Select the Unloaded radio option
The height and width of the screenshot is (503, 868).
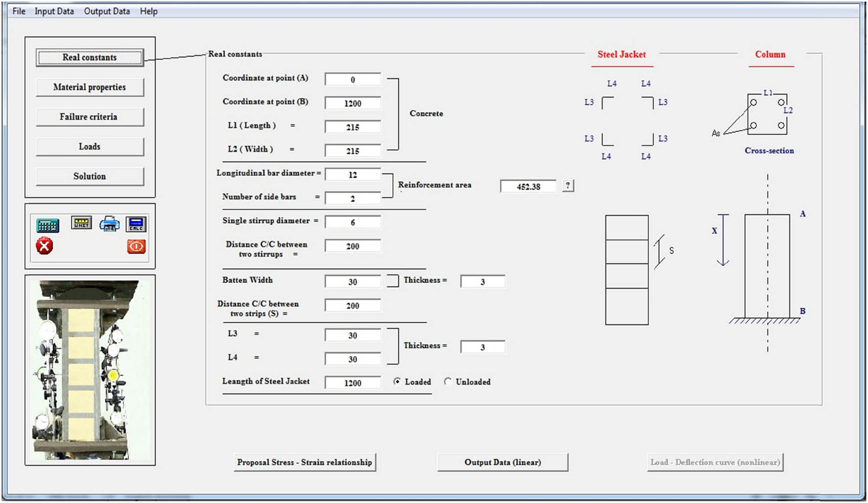[448, 381]
